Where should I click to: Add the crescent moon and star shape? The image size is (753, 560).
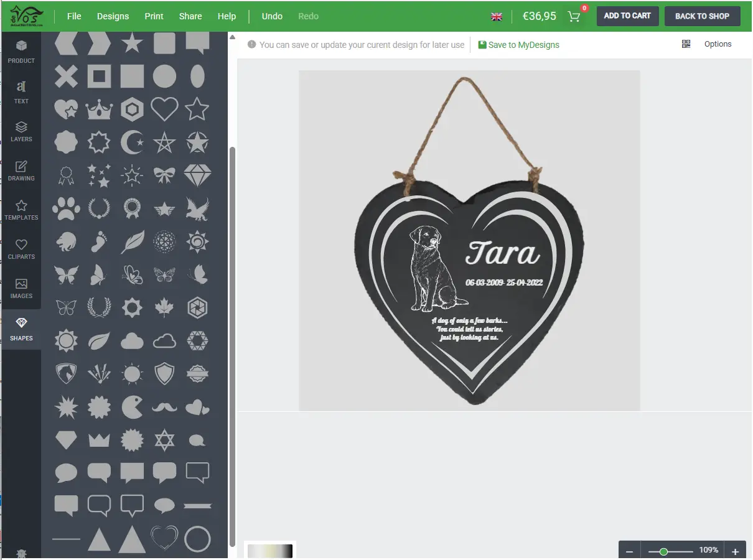132,142
